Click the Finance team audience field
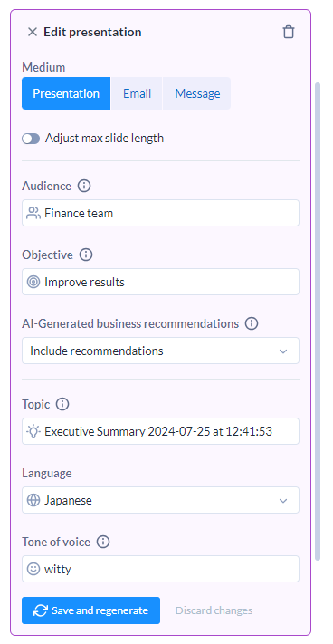Screen dimensions: 333x644 [160, 213]
